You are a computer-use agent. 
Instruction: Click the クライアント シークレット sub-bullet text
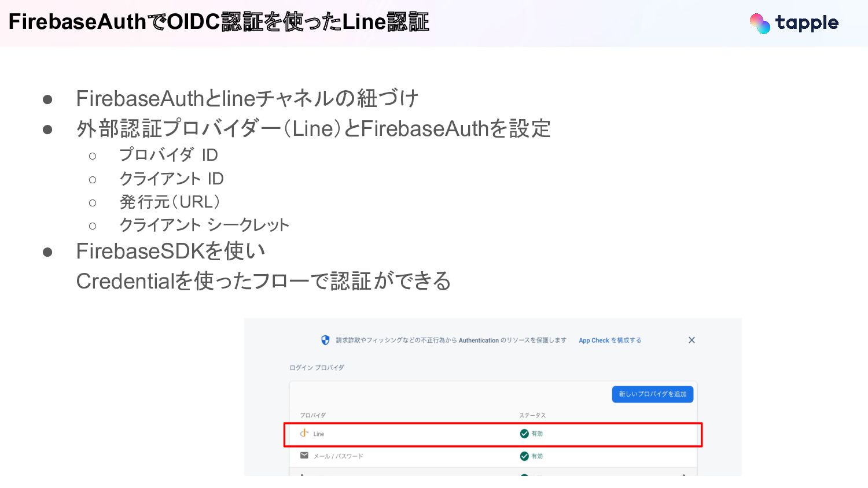pos(204,225)
